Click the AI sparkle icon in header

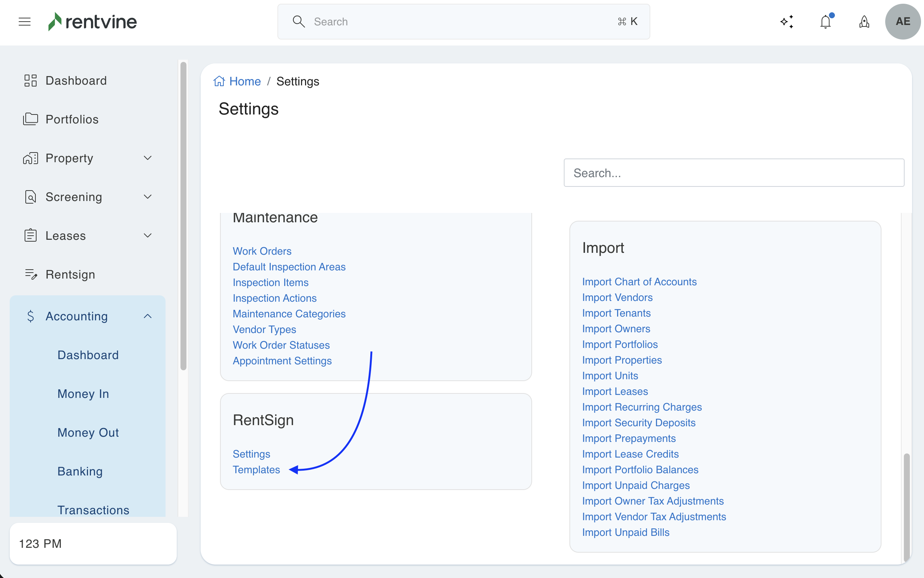[786, 21]
